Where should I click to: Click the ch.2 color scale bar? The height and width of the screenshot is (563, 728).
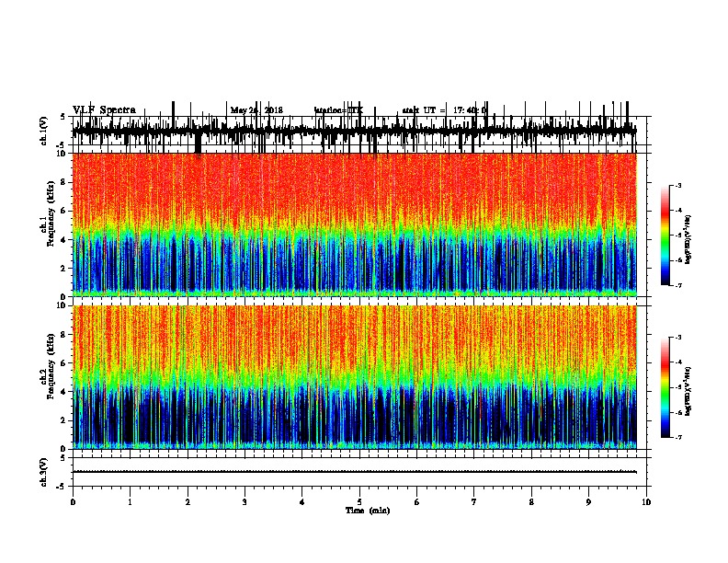point(665,387)
